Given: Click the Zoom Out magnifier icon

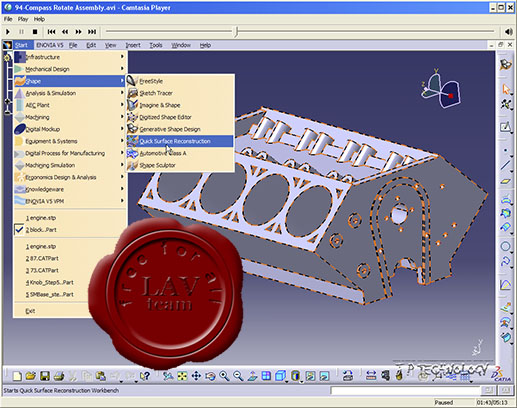Looking at the screenshot, I should [238, 376].
